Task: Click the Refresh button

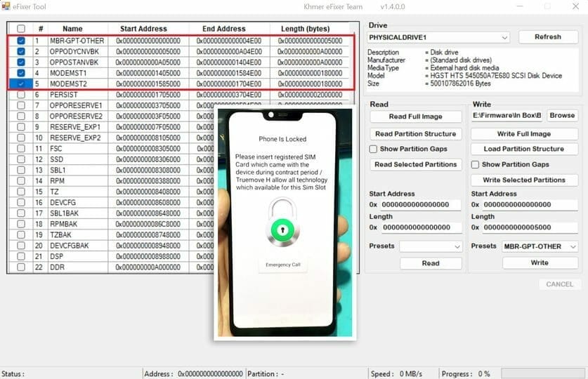Action: 548,36
